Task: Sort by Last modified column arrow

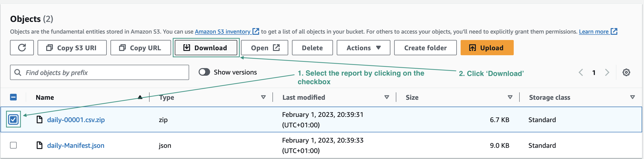Action: coord(387,97)
